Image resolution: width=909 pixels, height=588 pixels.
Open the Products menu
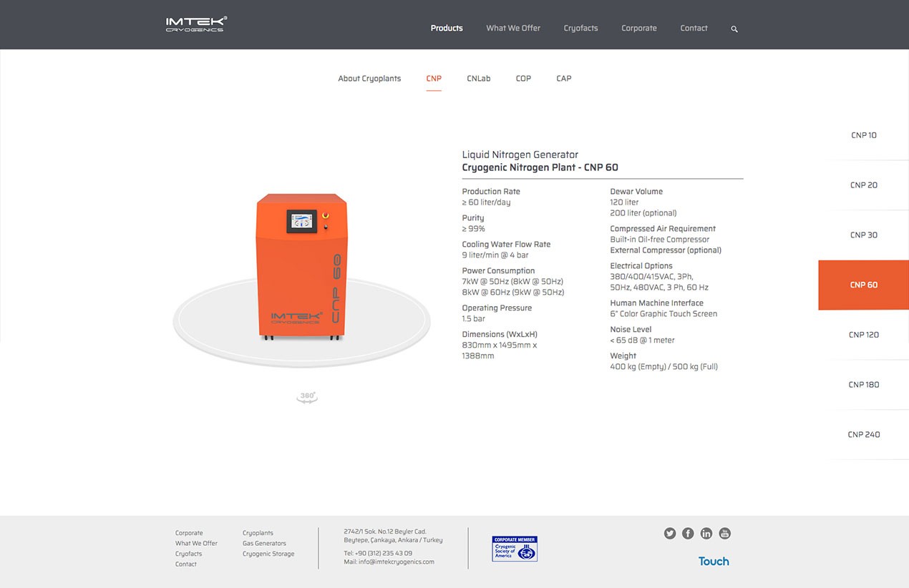(447, 28)
